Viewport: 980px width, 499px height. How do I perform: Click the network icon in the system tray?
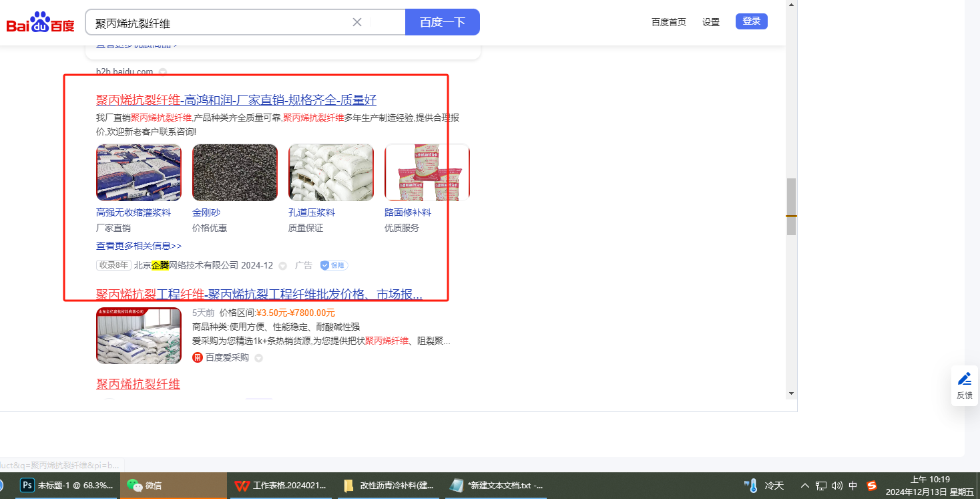[821, 486]
